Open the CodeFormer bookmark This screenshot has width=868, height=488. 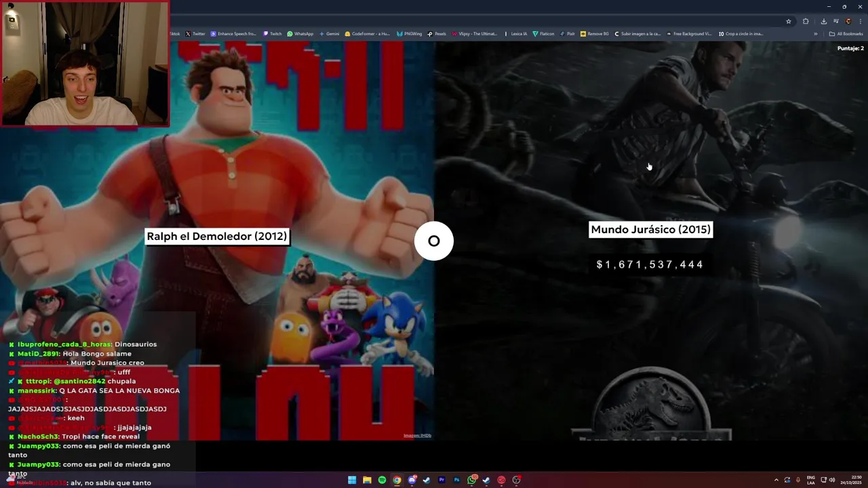click(368, 34)
